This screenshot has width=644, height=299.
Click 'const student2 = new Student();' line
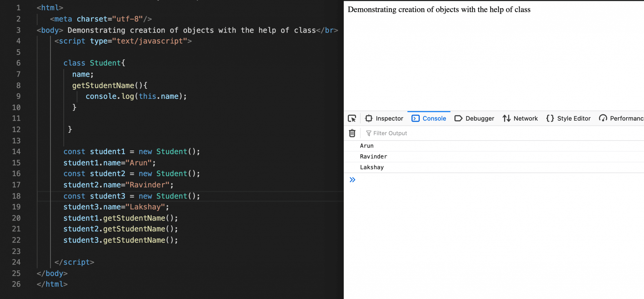click(132, 174)
